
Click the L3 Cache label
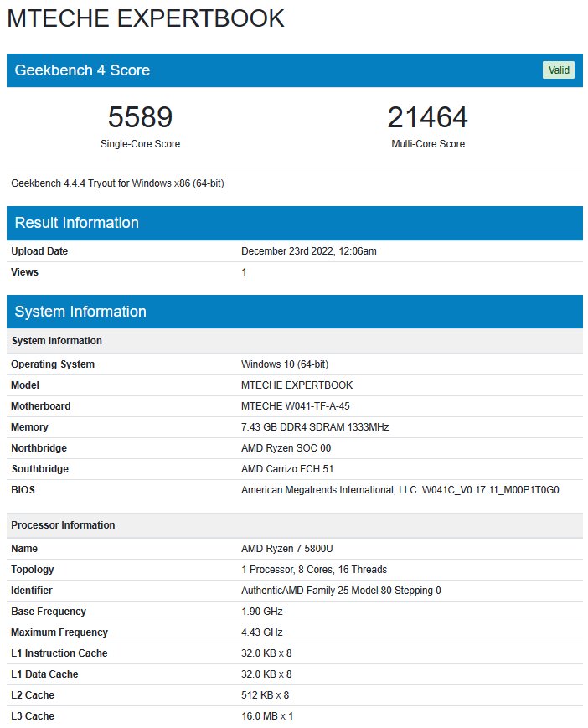coord(33,716)
